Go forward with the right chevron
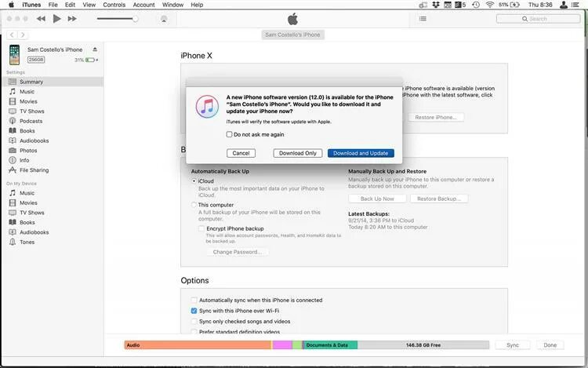Viewport: 588px width, 368px height. click(23, 35)
